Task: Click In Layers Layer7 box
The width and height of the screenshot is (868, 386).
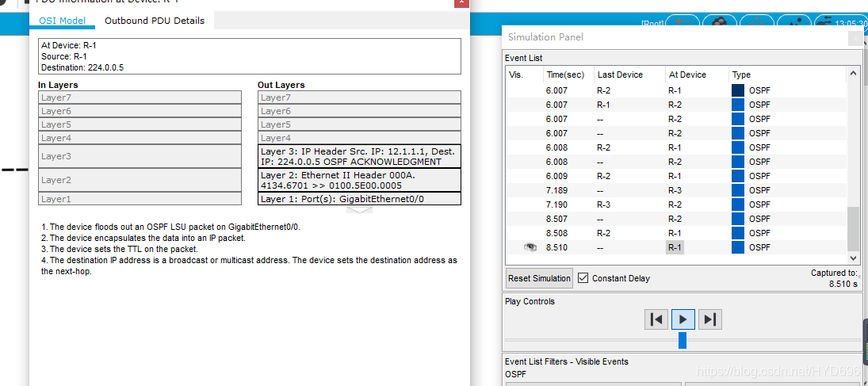Action: (140, 97)
